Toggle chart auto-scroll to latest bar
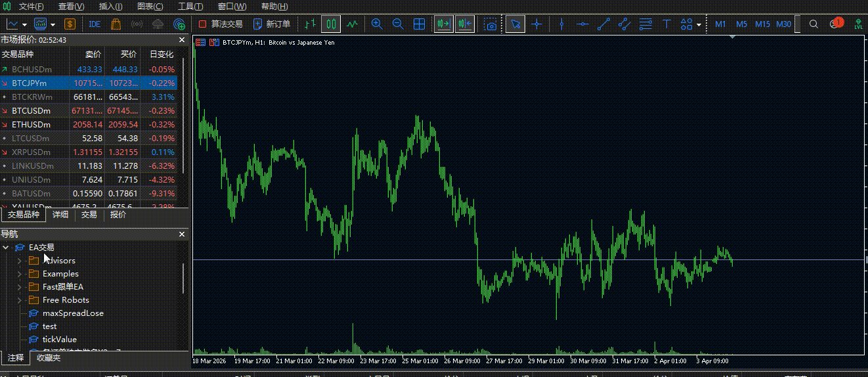This screenshot has height=377, width=868. point(443,24)
